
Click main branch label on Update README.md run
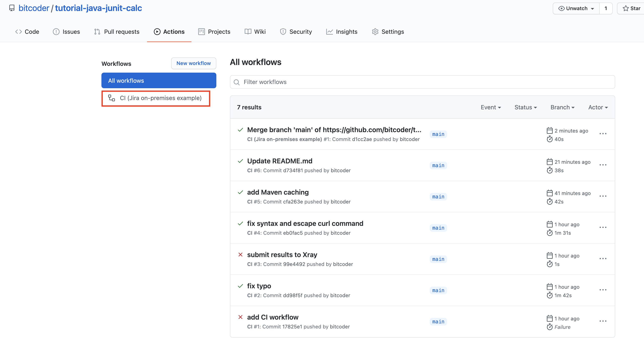tap(438, 165)
